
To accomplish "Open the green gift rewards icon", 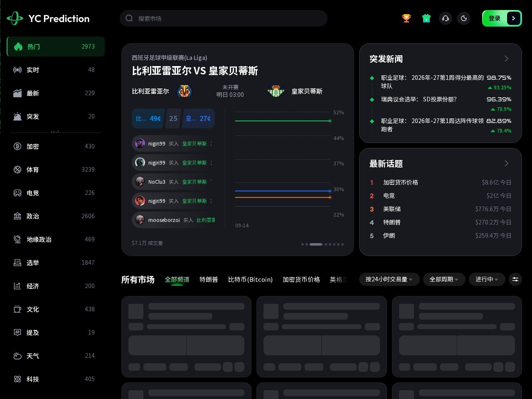I will 426,18.
